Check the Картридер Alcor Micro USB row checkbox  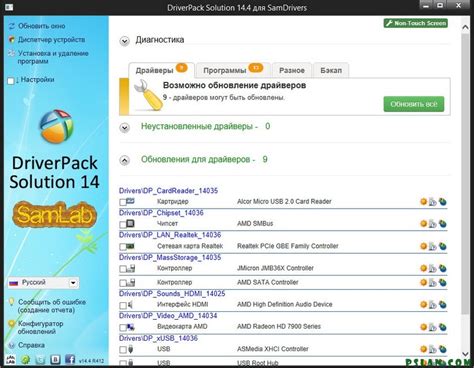point(123,202)
